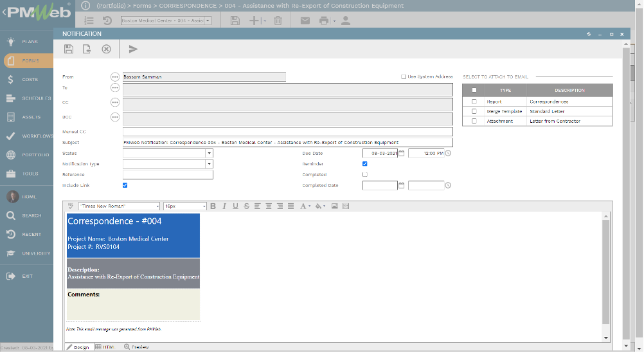Open the Schedules sidebar menu
Viewport: 644px width, 353px height.
point(27,98)
